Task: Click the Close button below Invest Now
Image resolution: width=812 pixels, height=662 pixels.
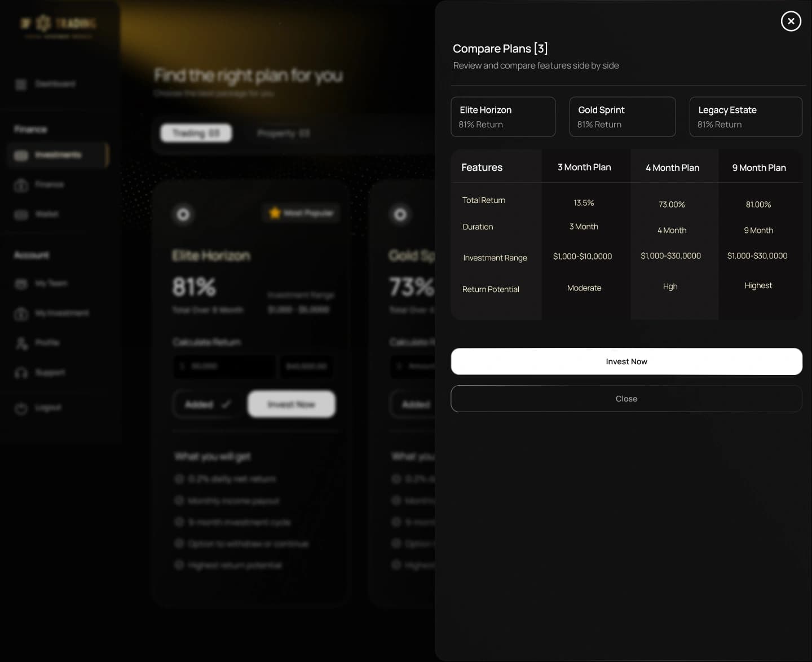Action: tap(626, 399)
